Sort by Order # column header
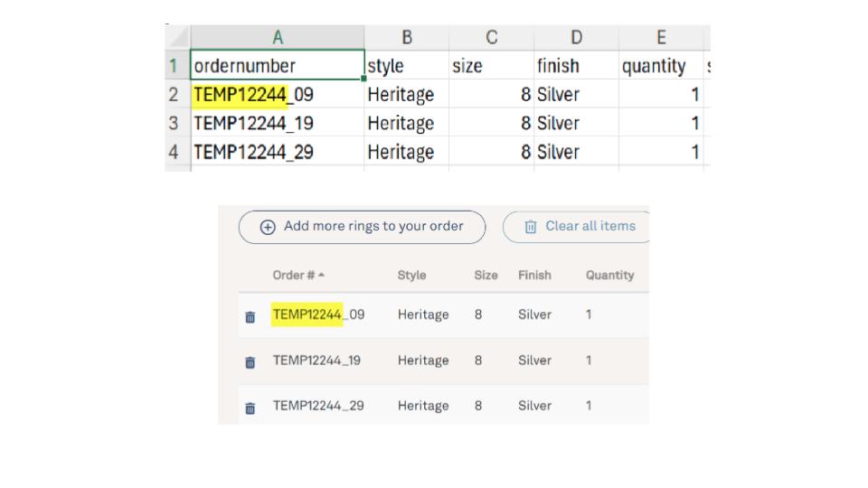868x488 pixels. pyautogui.click(x=297, y=275)
